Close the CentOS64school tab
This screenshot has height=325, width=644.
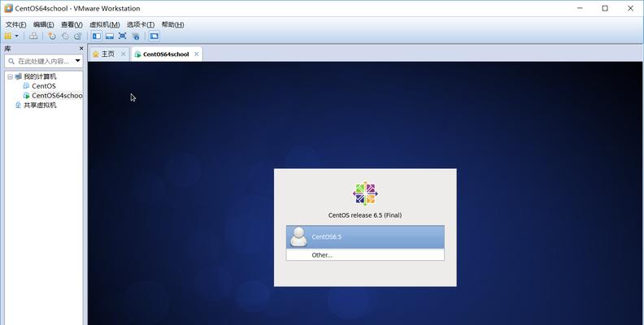[196, 54]
